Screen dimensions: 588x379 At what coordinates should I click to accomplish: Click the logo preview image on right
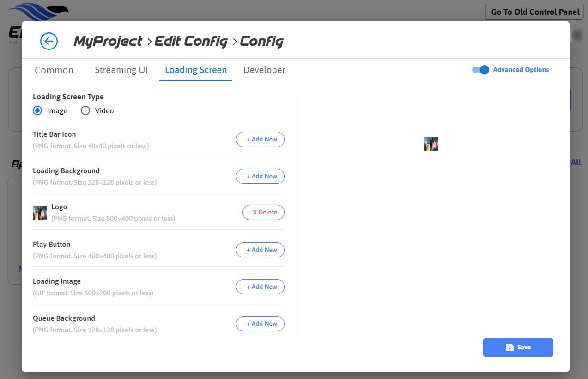click(x=431, y=144)
